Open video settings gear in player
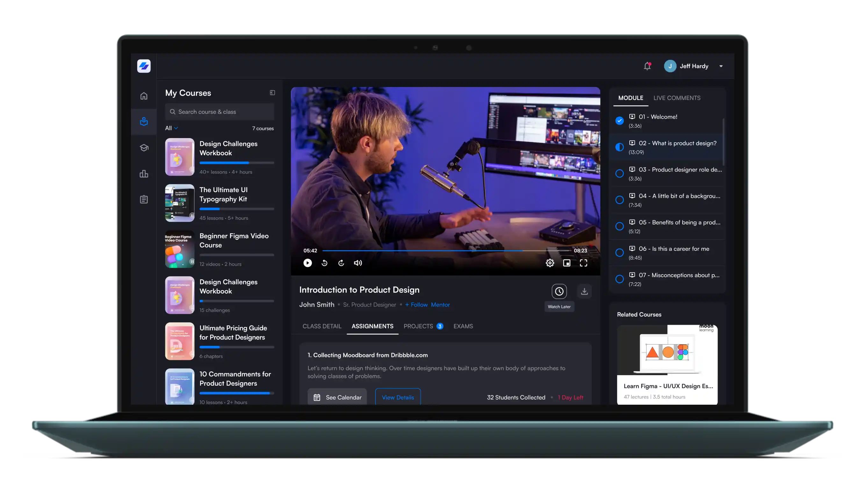This screenshot has width=845, height=504. point(550,262)
